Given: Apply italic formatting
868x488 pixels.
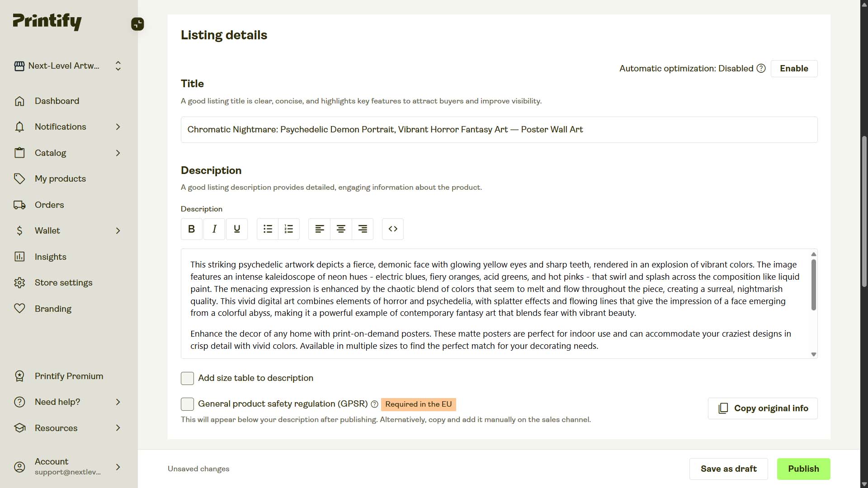Looking at the screenshot, I should coord(214,229).
